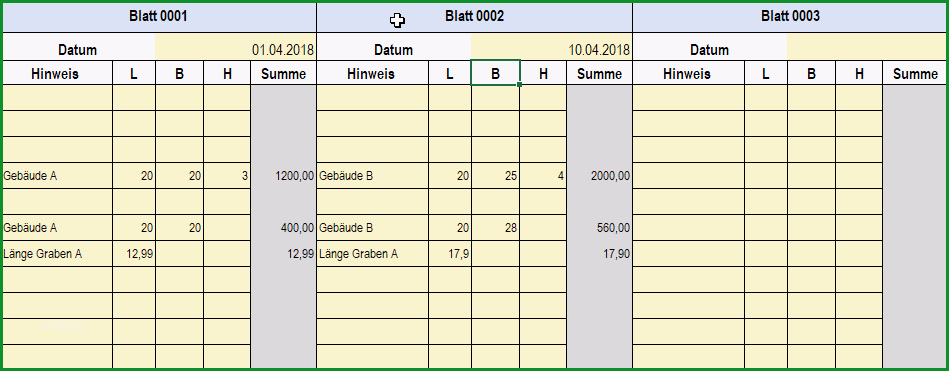Select B value 28 in Blatt 0002
949x371 pixels.
point(495,228)
